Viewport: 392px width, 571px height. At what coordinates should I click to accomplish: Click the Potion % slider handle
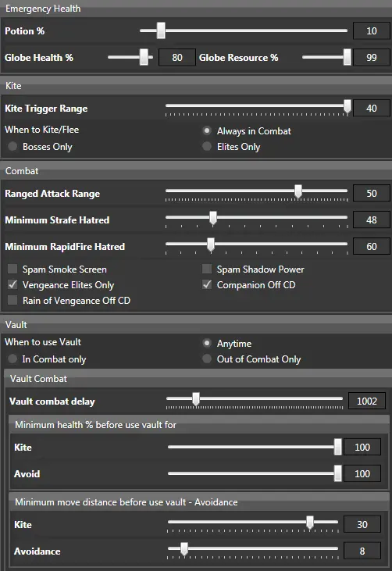161,30
